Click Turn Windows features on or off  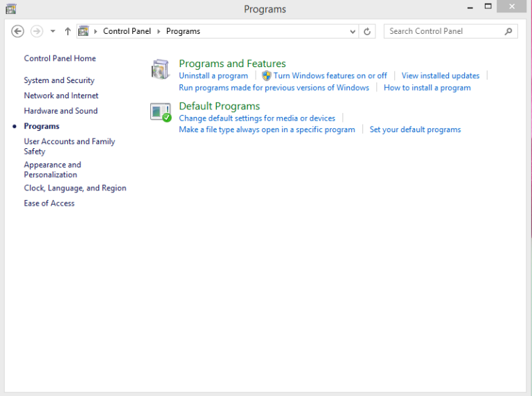[330, 75]
